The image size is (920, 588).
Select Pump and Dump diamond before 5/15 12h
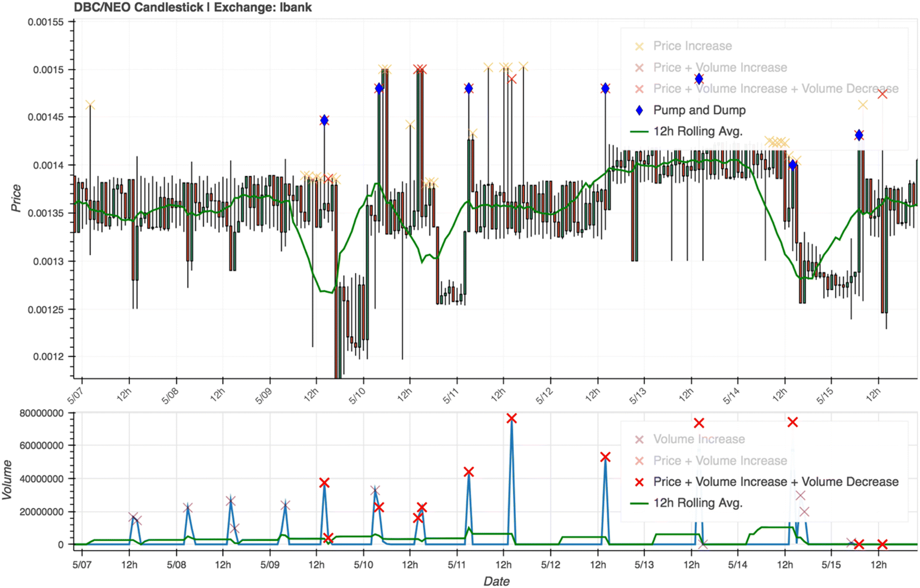click(859, 135)
